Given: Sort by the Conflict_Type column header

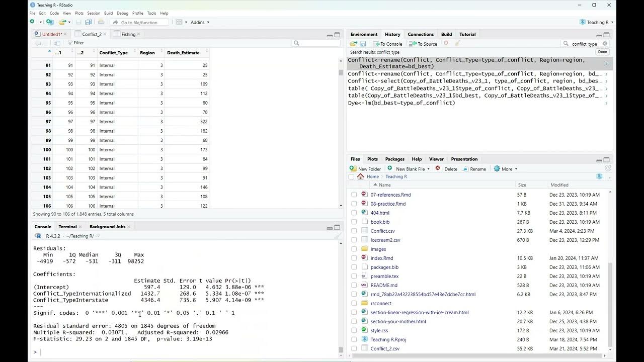Looking at the screenshot, I should 117,53.
